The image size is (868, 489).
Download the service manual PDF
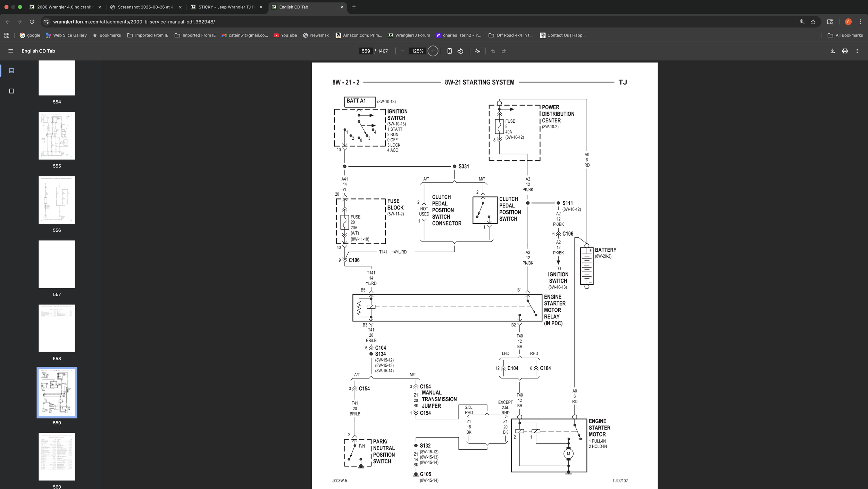click(832, 51)
